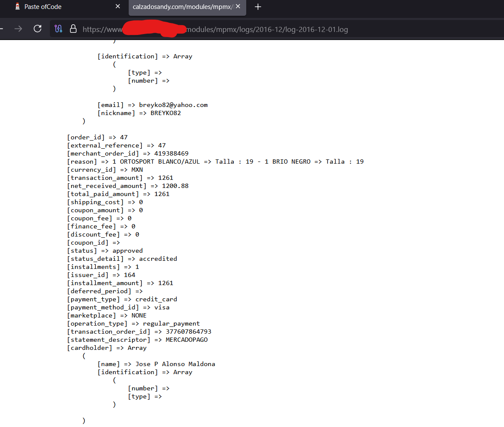Click the currency_id value MXN
This screenshot has width=504, height=427.
tap(137, 170)
